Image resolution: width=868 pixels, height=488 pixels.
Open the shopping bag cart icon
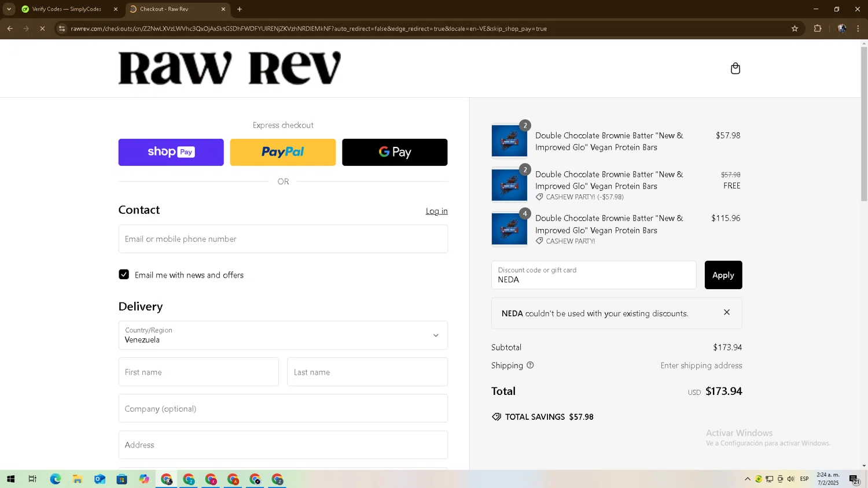(x=735, y=68)
